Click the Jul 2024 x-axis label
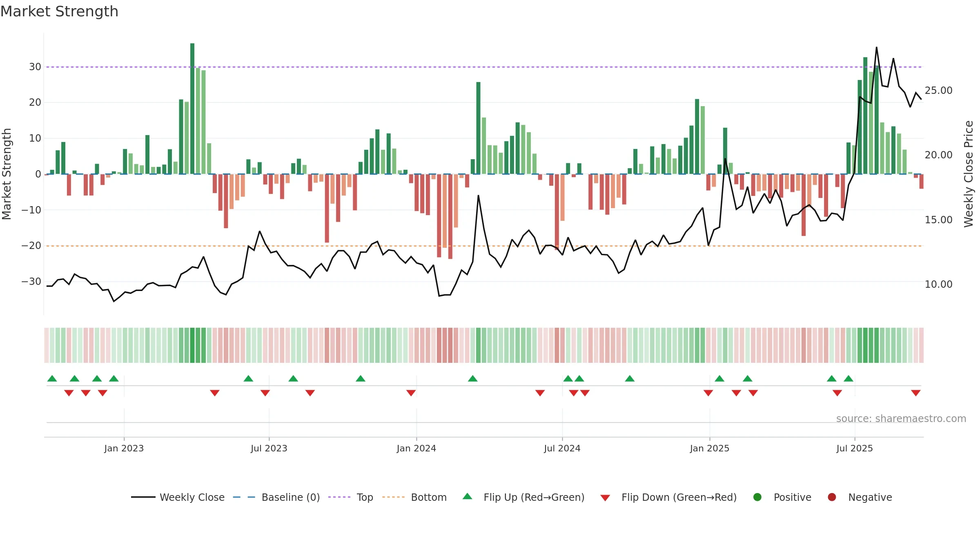 click(562, 448)
